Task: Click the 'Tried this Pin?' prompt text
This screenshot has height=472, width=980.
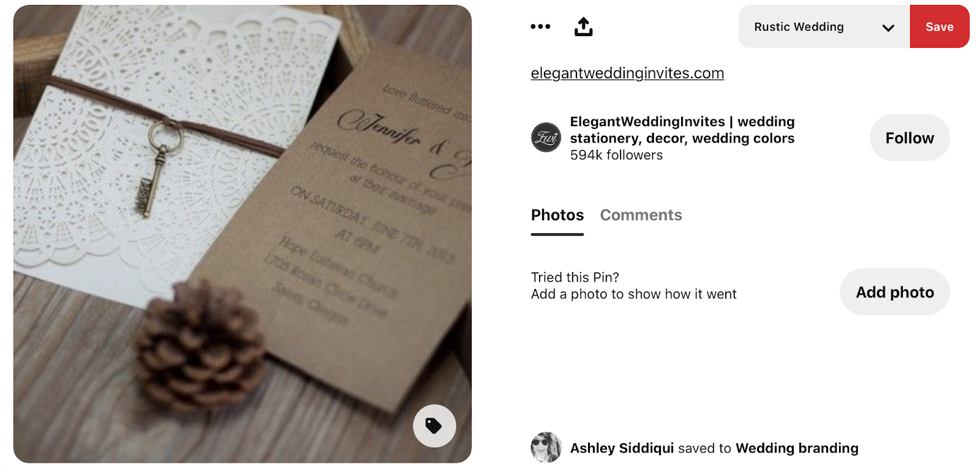Action: [x=575, y=277]
